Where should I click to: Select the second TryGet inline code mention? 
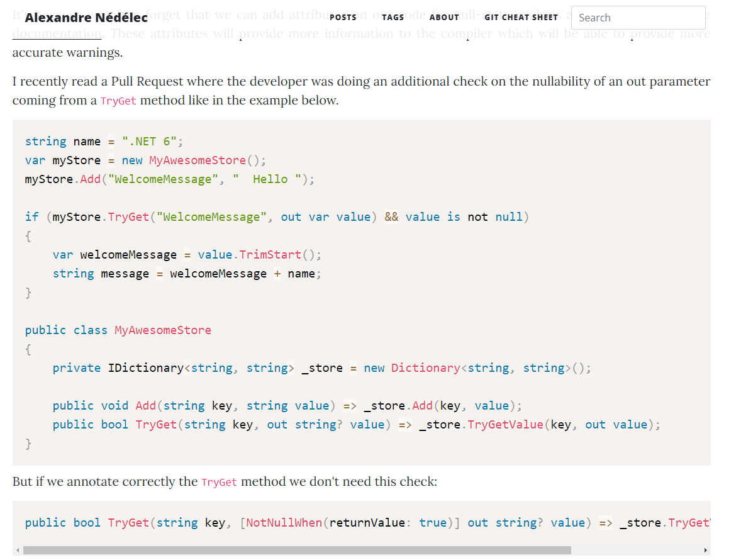tap(219, 482)
